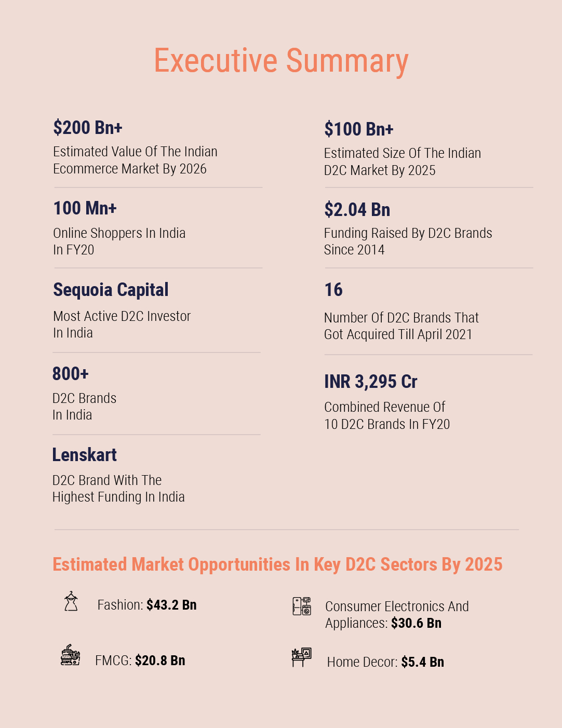This screenshot has height=728, width=562.
Task: Click the $30.6 Bn appliances value
Action: 416,623
